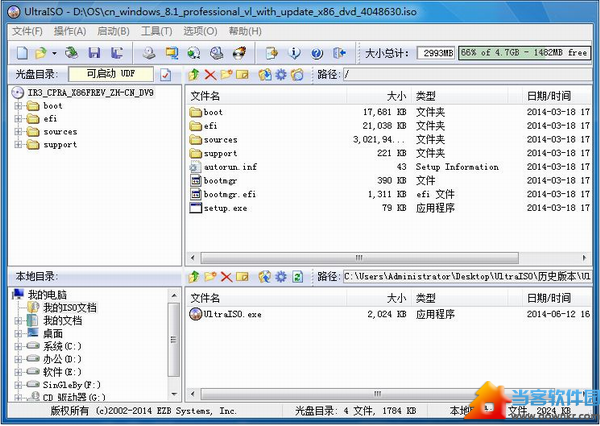This screenshot has width=600, height=426.
Task: Click the Save floppy disk icon
Action: [x=94, y=53]
